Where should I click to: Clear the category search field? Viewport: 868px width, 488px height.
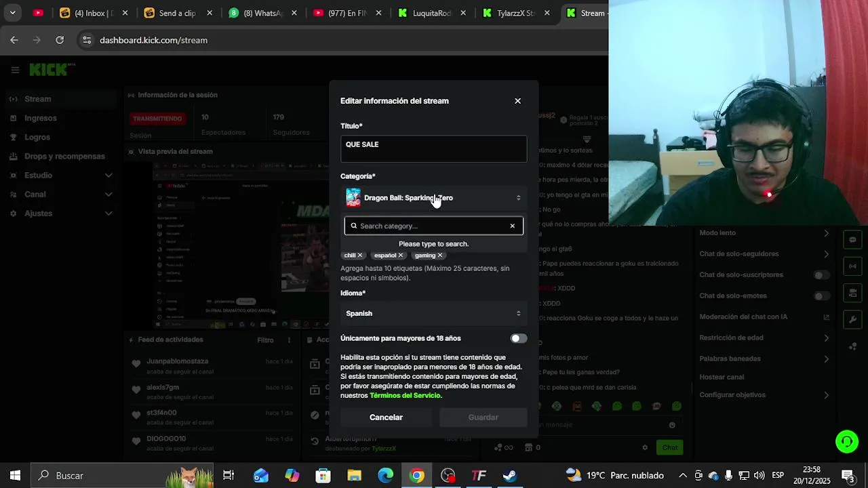click(x=512, y=226)
